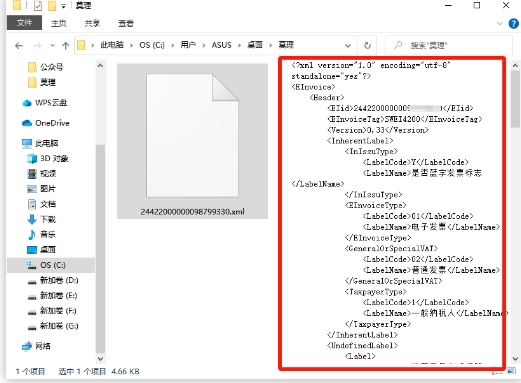
Task: Click the 244220000000098799330.xml file name
Action: [x=192, y=212]
